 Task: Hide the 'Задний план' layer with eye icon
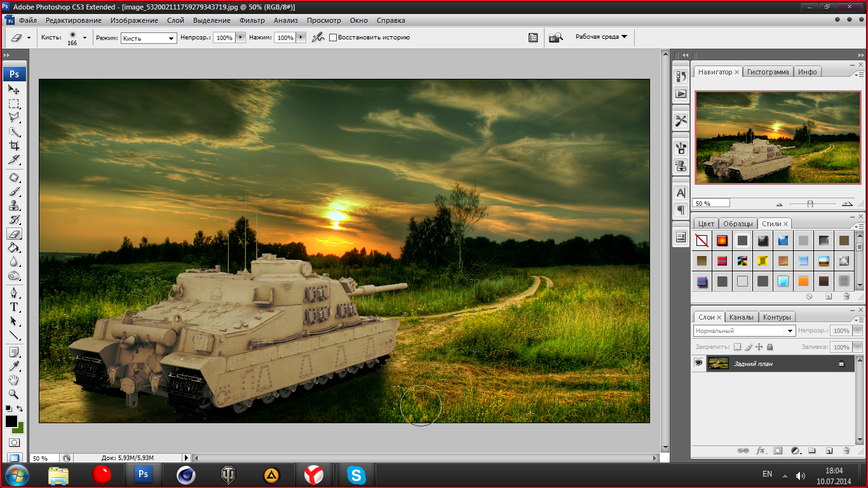(699, 363)
